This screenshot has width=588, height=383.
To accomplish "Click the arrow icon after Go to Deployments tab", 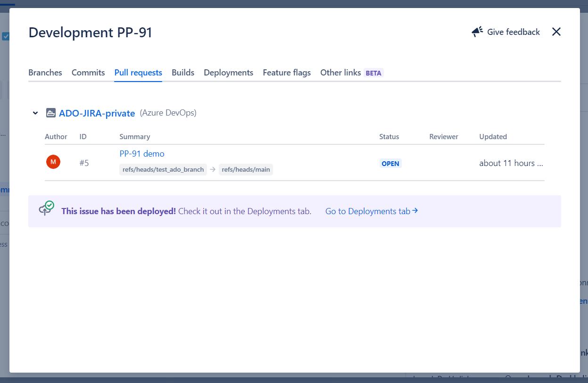I will click(x=415, y=211).
